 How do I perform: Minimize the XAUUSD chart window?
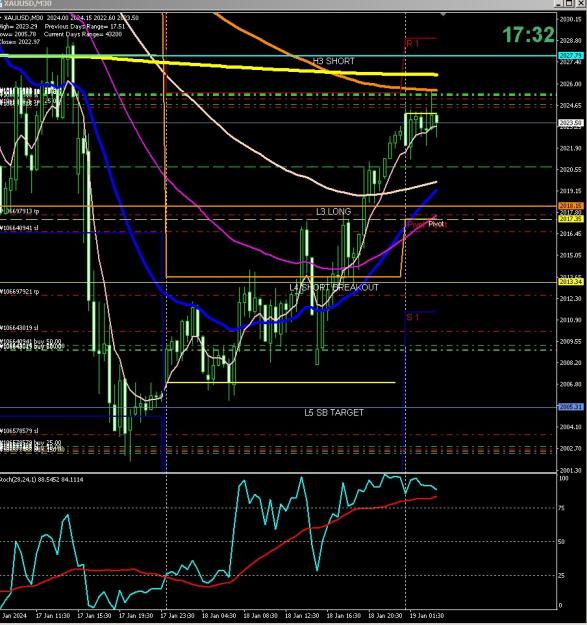[x=560, y=3]
